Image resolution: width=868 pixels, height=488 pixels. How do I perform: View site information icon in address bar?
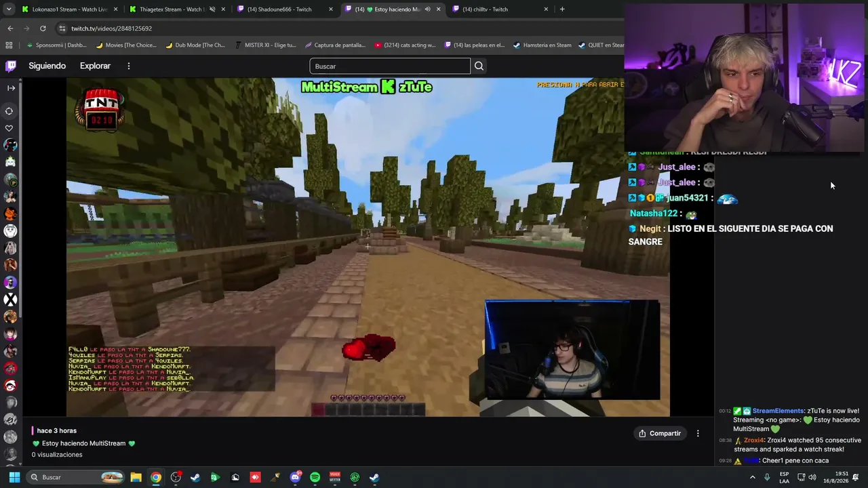pos(62,28)
